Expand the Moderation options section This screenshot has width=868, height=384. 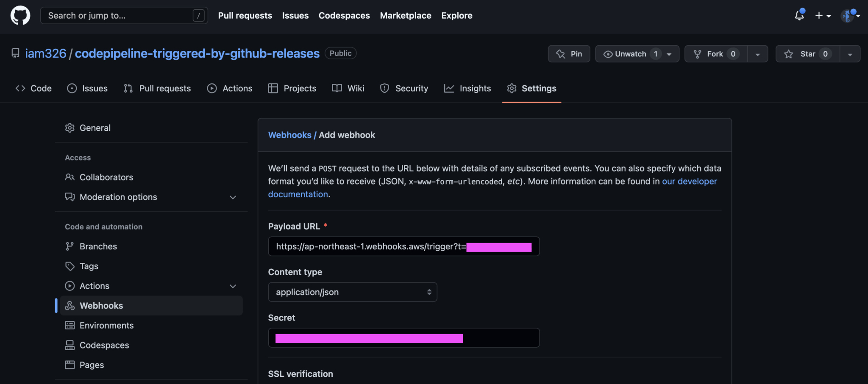pyautogui.click(x=233, y=197)
